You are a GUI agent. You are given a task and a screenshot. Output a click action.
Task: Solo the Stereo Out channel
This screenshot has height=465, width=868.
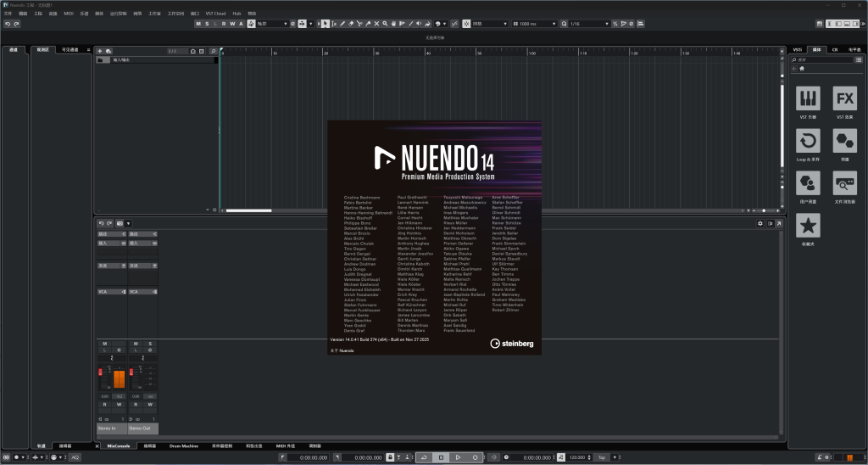150,344
